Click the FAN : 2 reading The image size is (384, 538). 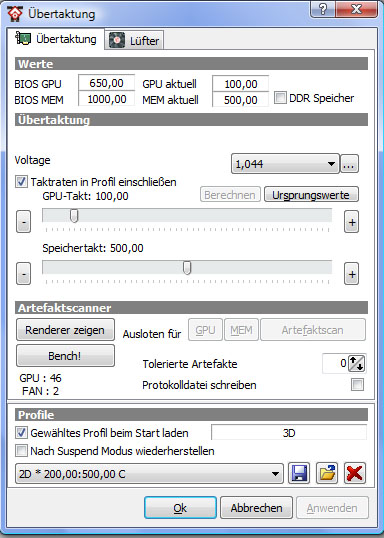click(40, 391)
